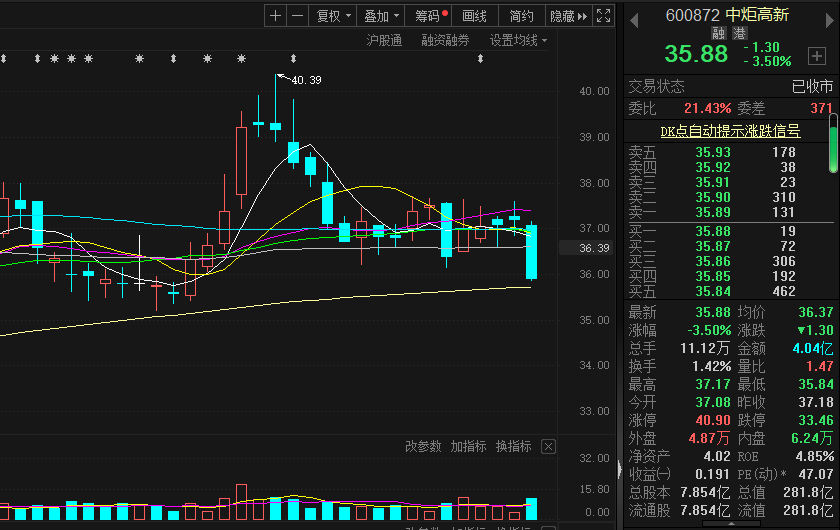
Task: Close the indicator sub-panel with X icon
Action: tap(548, 446)
